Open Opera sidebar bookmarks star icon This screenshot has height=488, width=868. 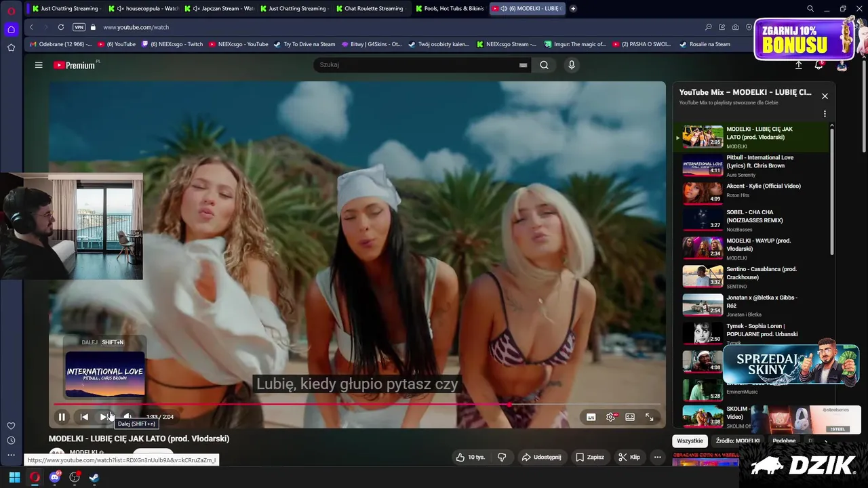click(11, 47)
